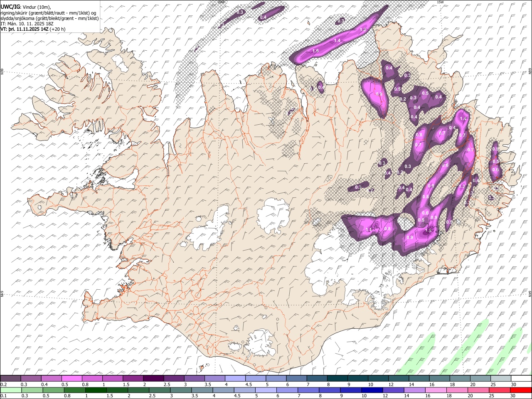Select the snow legend swatch between 7 and 8
Image resolution: width=532 pixels, height=399 pixels.
point(317,379)
